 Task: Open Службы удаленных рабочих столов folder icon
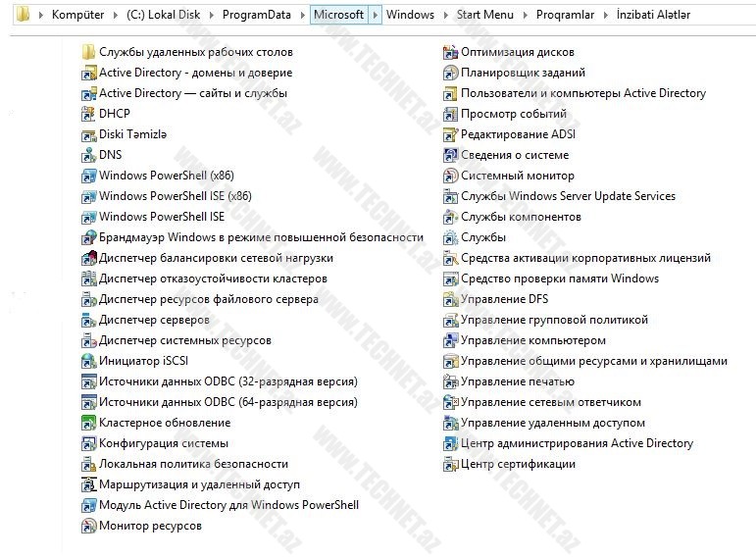88,52
